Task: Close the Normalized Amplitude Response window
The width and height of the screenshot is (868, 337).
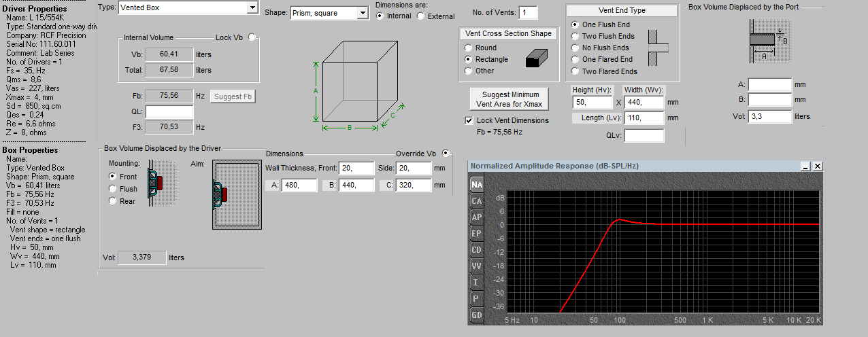Action: pyautogui.click(x=818, y=166)
